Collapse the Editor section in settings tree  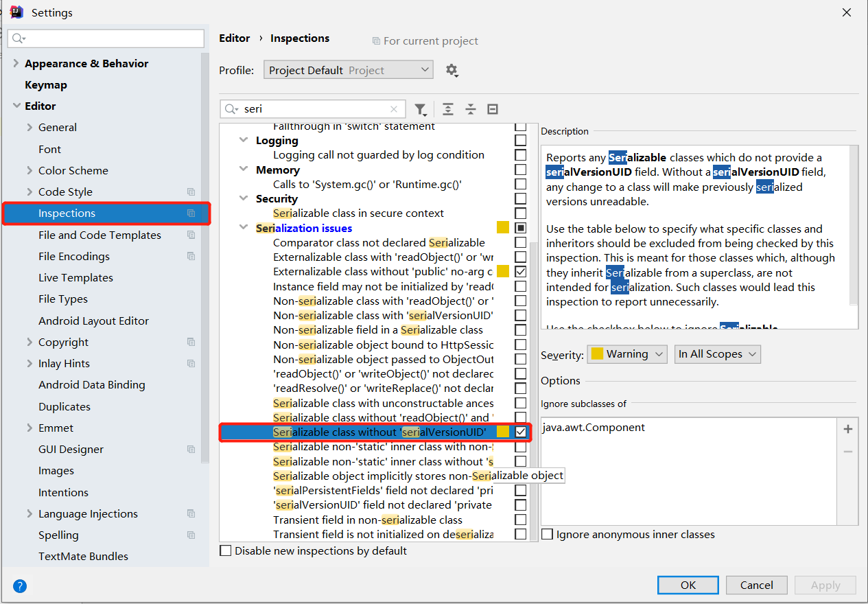[16, 106]
